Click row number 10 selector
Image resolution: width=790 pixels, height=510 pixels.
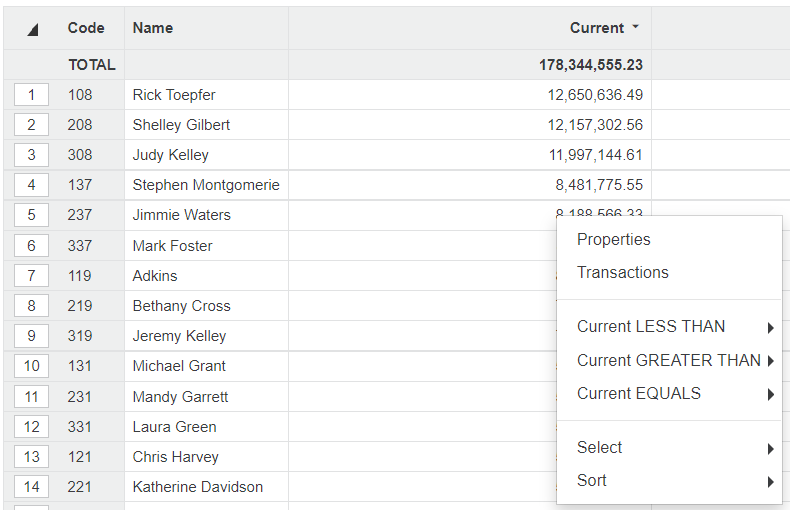point(32,366)
